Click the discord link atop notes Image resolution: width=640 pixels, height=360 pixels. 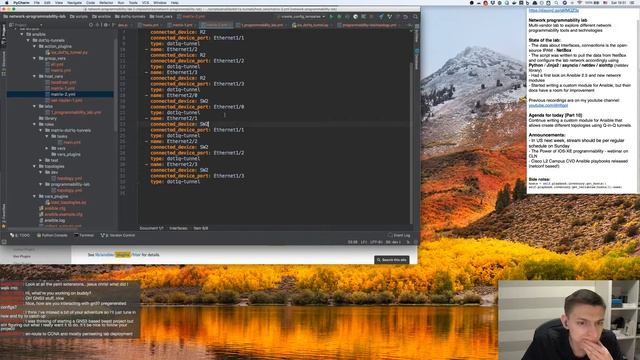pos(553,11)
